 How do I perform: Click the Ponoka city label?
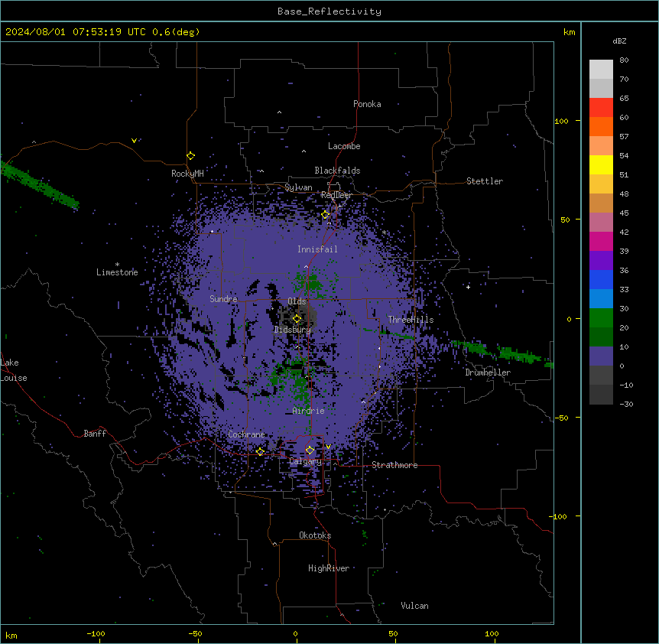coord(367,104)
